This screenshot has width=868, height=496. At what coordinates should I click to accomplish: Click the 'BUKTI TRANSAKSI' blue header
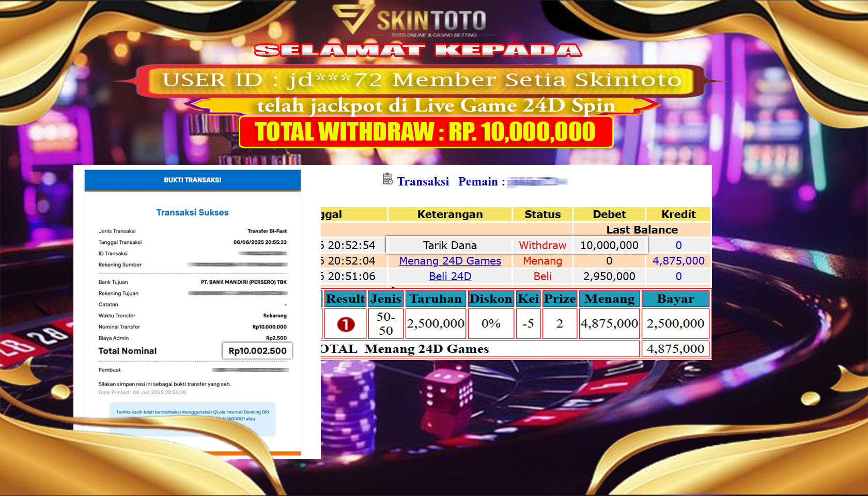193,180
